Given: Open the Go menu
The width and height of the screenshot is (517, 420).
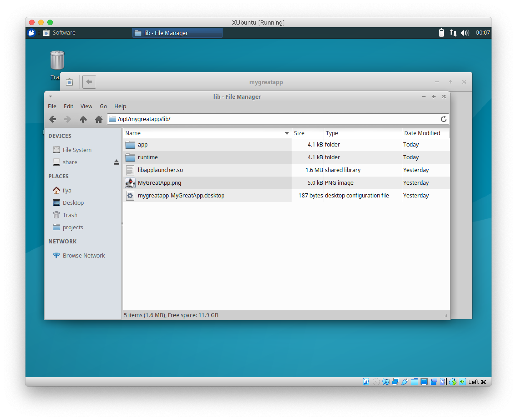Looking at the screenshot, I should point(103,106).
